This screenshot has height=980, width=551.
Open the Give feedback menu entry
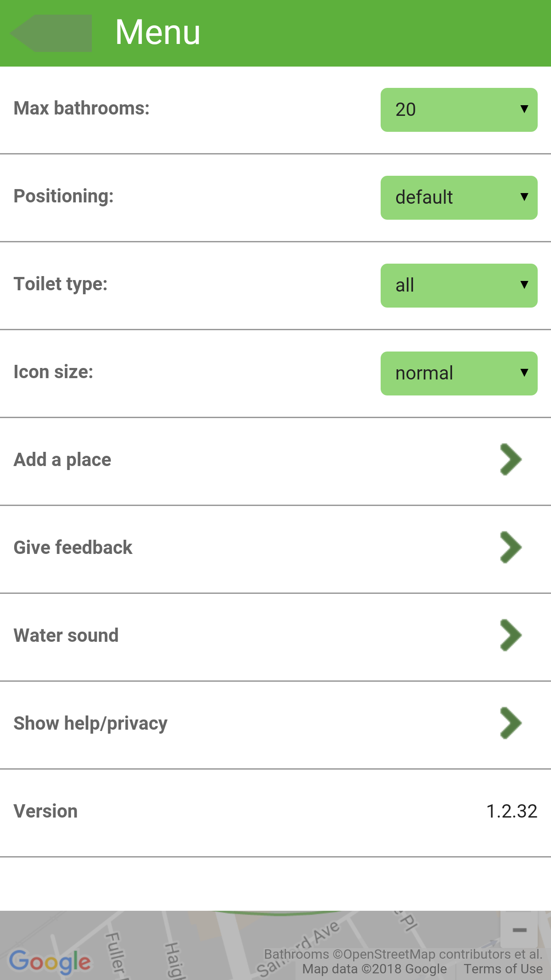(x=73, y=548)
